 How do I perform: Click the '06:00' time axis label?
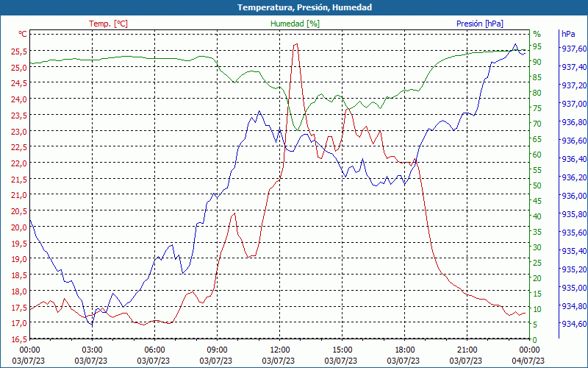(x=154, y=350)
